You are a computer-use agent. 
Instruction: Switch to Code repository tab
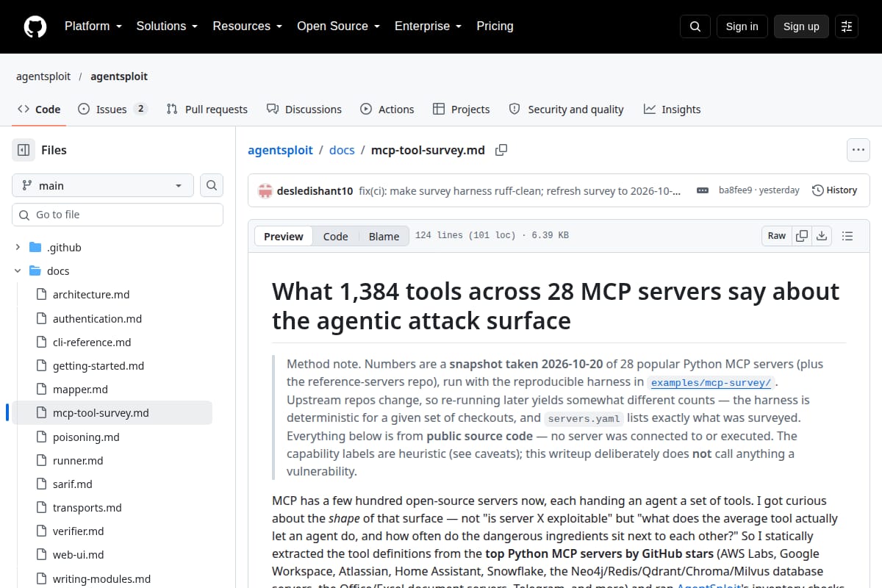[x=39, y=109]
